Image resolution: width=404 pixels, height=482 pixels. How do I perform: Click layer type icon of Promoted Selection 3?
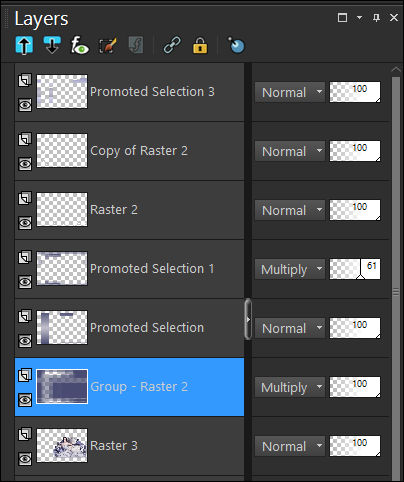25,80
